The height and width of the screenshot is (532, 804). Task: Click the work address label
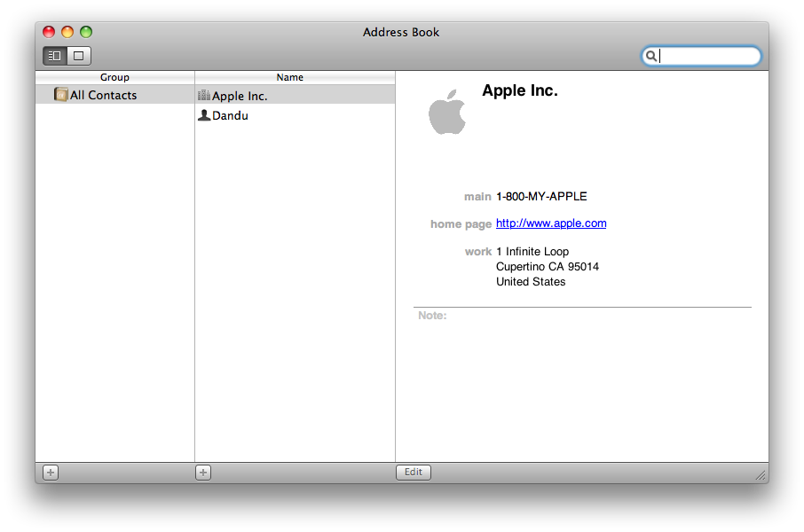478,252
